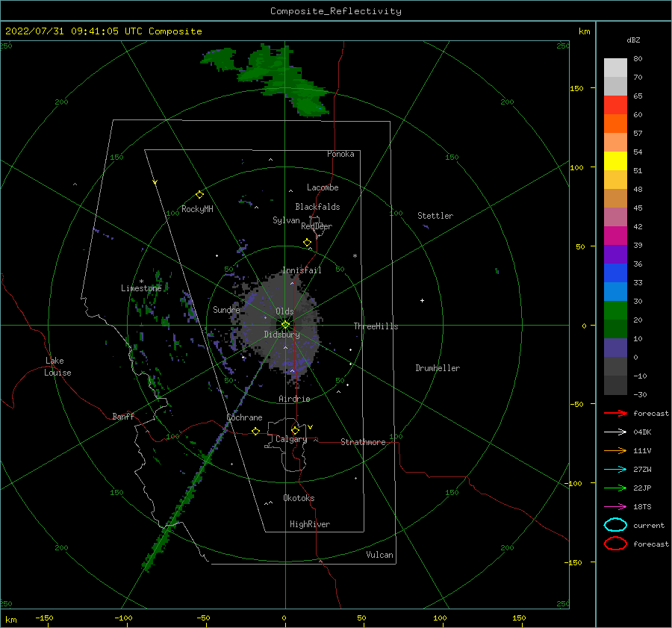Select the Airdrie label
This screenshot has width=672, height=628.
point(294,399)
